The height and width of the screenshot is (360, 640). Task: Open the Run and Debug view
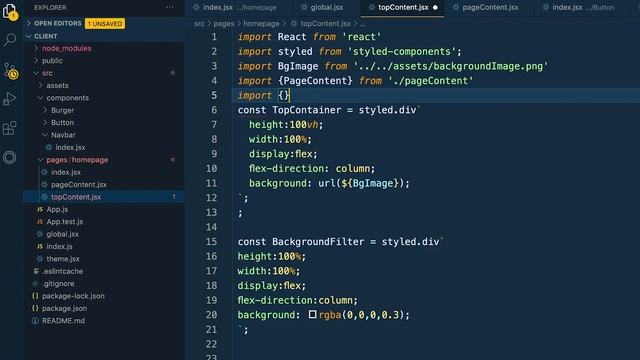9,99
